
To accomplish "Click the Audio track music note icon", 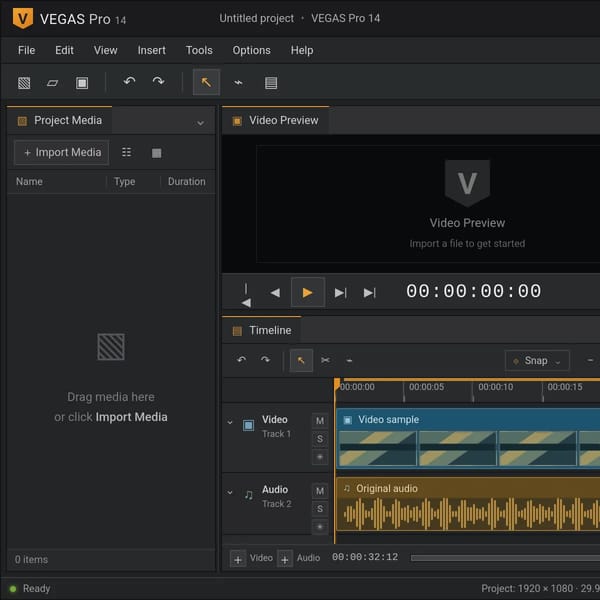I will pos(248,495).
